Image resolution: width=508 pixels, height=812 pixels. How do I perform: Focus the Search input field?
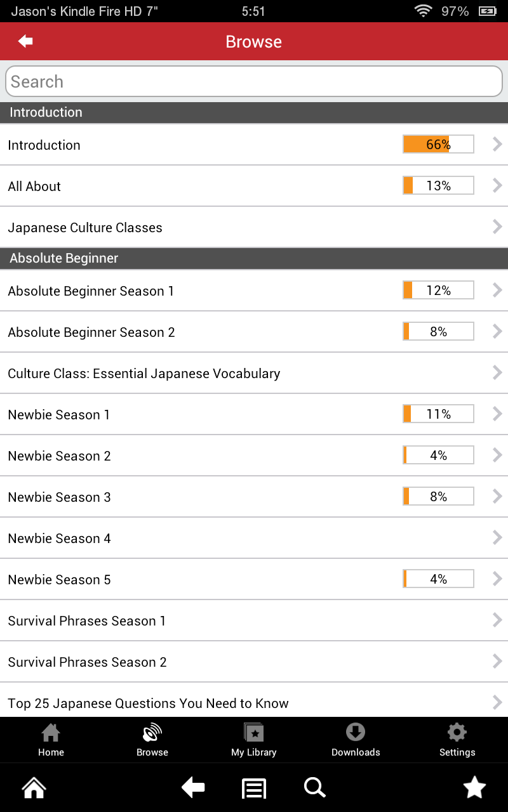(x=254, y=82)
